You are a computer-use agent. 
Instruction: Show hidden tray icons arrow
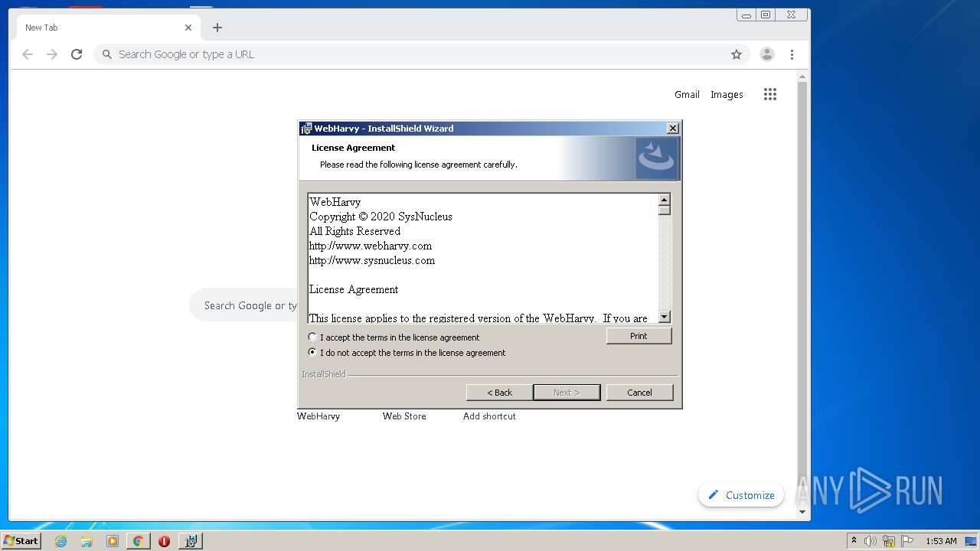click(x=854, y=541)
